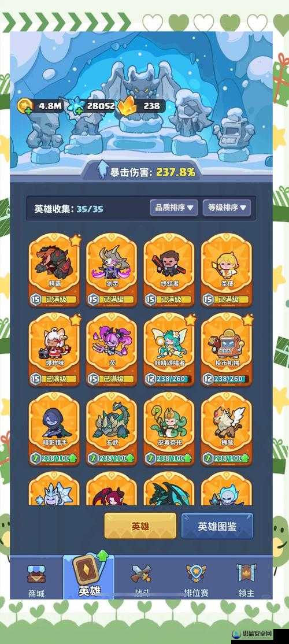Viewport: 289px width, 644px height.
Task: Tap 玄武 upgrade progress bar
Action: click(x=111, y=458)
